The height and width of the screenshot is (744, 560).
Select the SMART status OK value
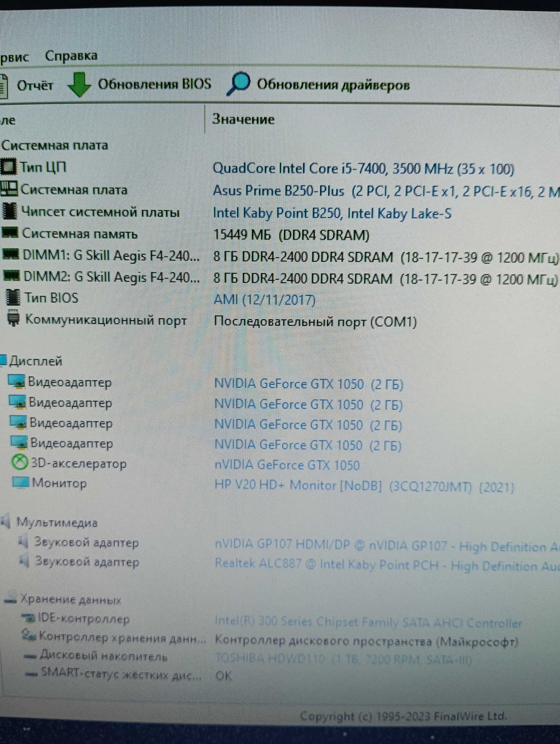(223, 676)
